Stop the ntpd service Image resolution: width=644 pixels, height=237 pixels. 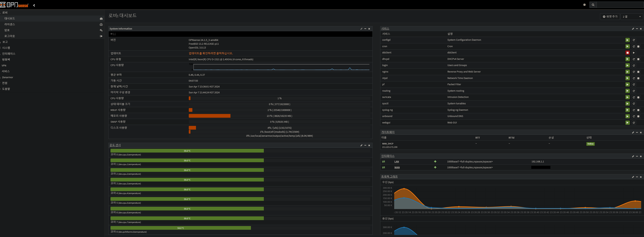click(x=638, y=78)
